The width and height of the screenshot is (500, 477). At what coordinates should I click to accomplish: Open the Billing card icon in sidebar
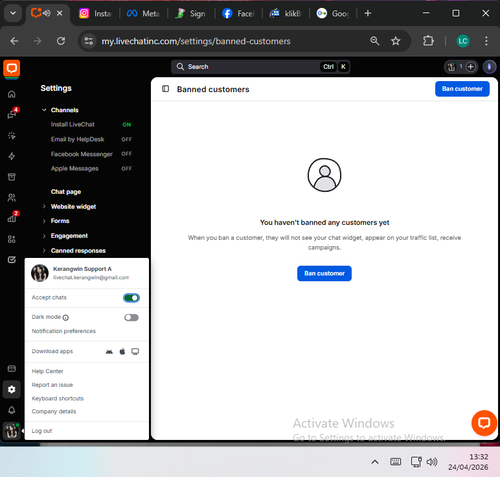point(12,369)
